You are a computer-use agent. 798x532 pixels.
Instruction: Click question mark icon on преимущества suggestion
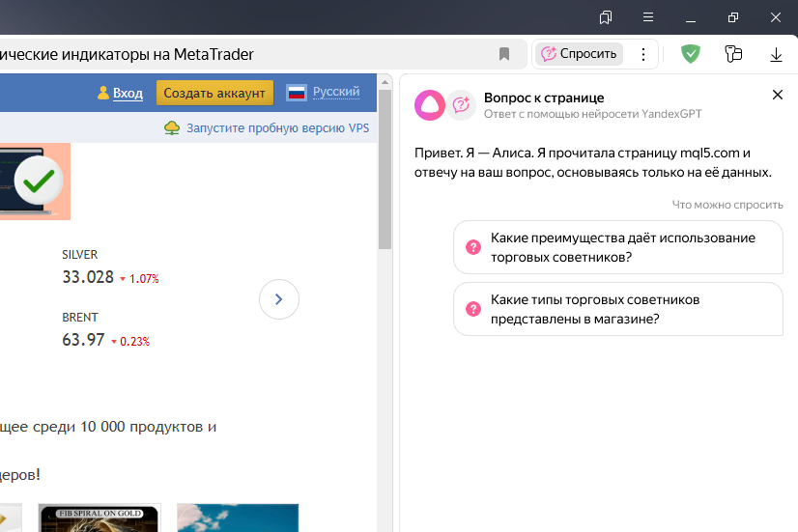[x=473, y=247]
